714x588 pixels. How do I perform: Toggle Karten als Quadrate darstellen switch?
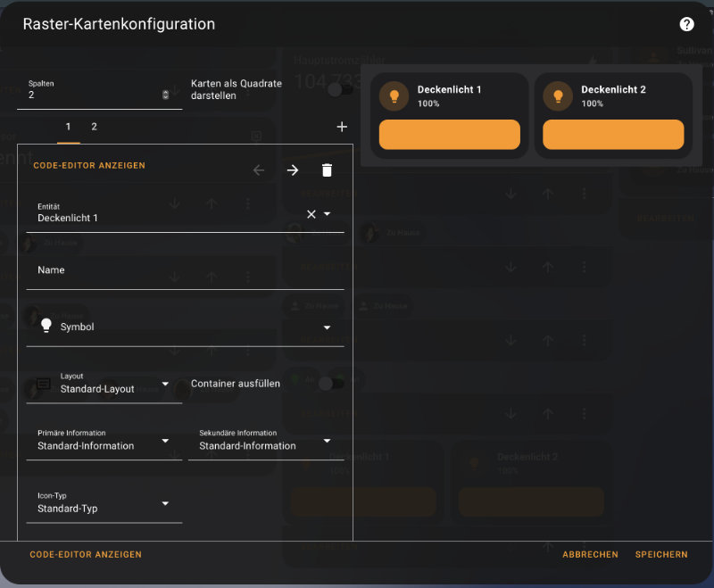[x=336, y=89]
